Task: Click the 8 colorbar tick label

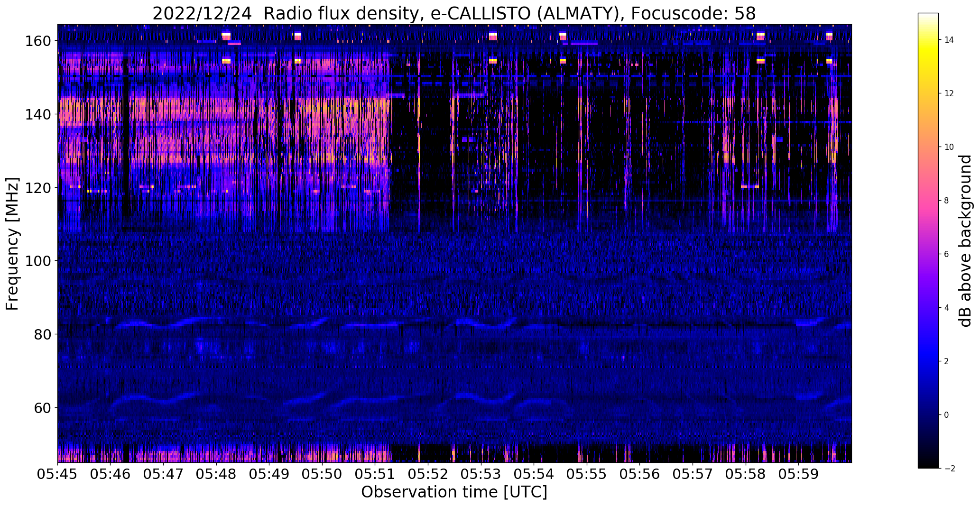Action: click(x=947, y=201)
